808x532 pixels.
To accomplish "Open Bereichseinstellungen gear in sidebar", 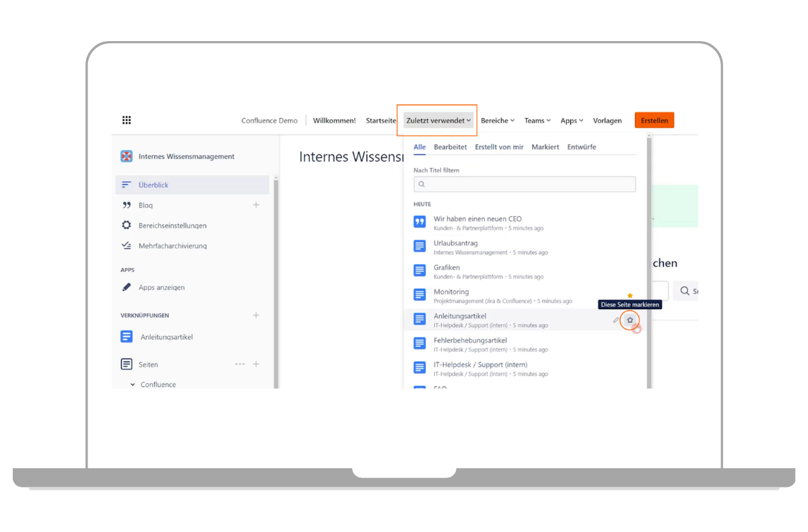I will [x=127, y=226].
